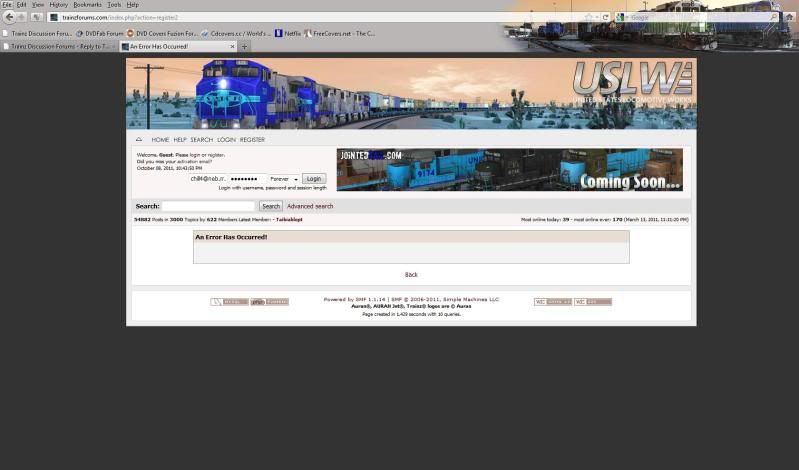
Task: Open the View menu
Action: click(x=38, y=5)
